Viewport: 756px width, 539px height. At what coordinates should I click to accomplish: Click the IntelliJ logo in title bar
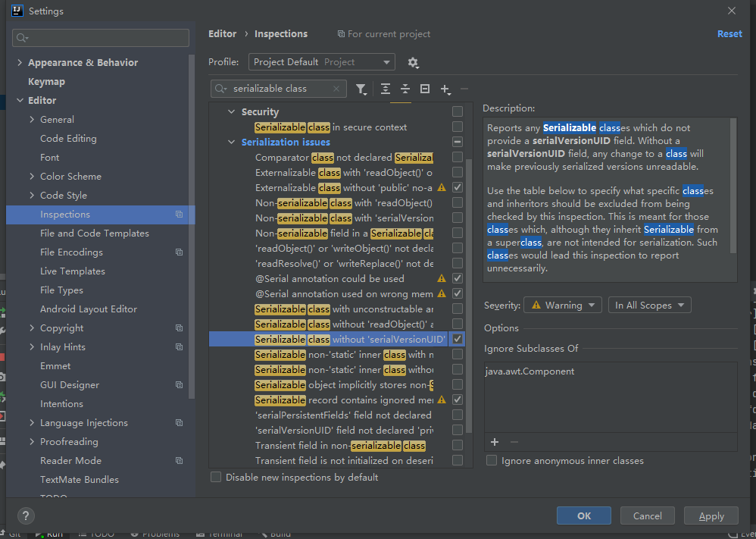tap(18, 11)
